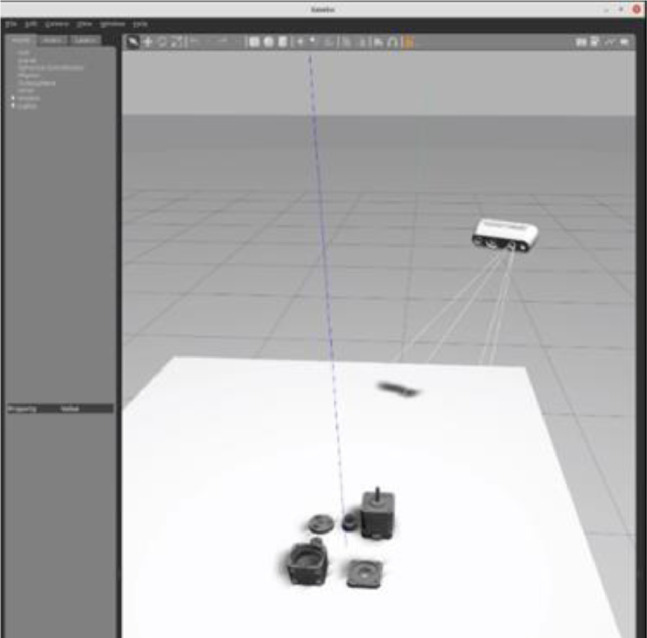647x638 pixels.
Task: Toggle the snap magnet tool
Action: tap(393, 42)
